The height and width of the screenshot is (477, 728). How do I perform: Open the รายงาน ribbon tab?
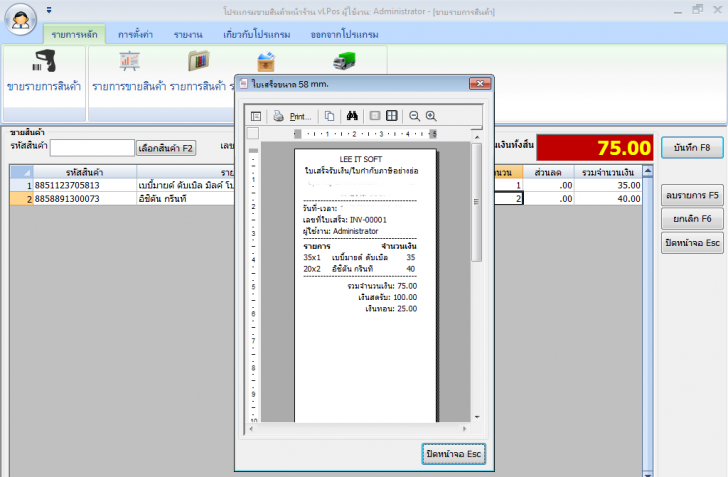click(188, 34)
